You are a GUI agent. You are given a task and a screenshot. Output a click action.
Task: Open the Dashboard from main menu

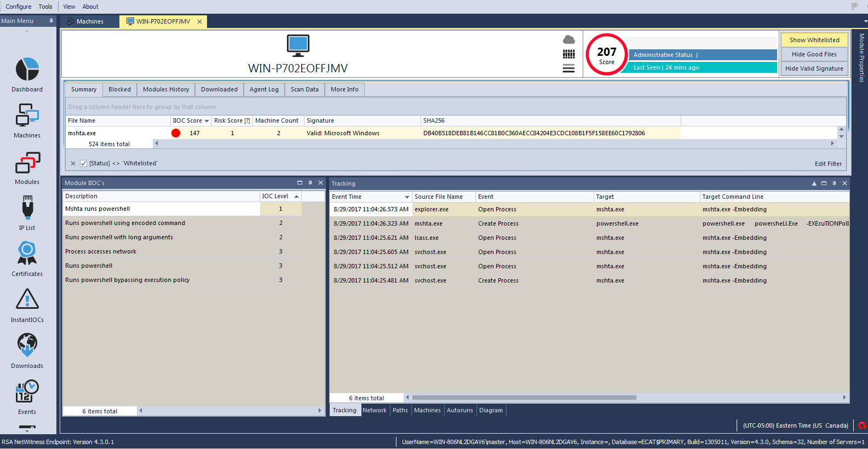(x=27, y=70)
